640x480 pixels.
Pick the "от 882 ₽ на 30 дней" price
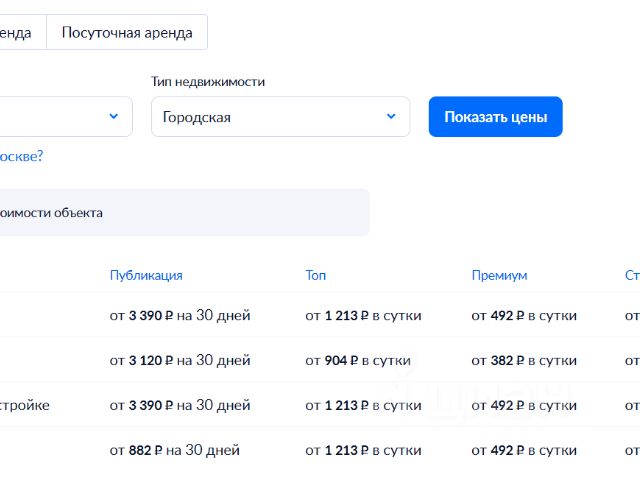[175, 451]
